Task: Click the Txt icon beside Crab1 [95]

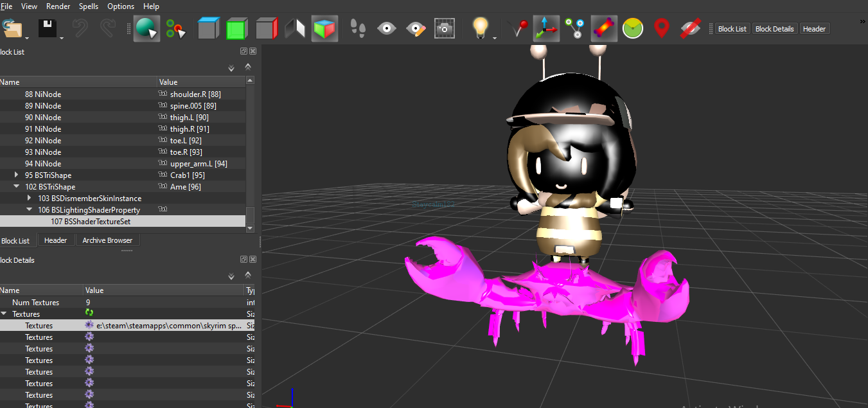Action: [x=163, y=175]
